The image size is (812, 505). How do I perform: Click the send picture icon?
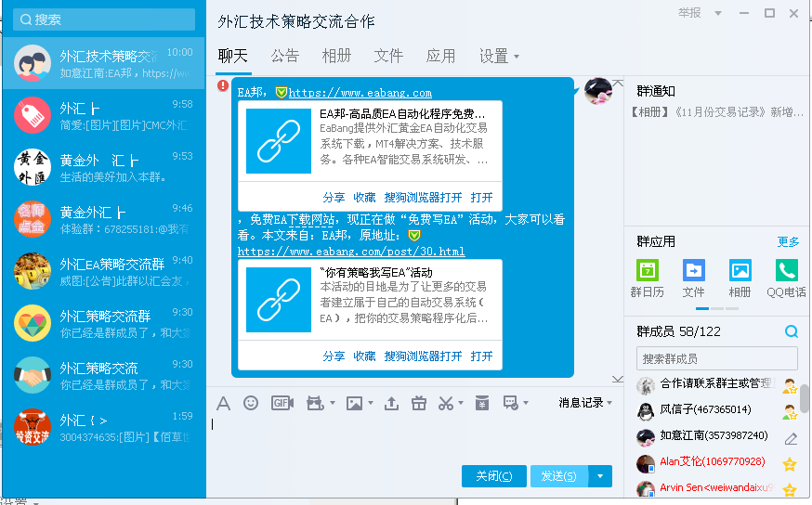(354, 403)
